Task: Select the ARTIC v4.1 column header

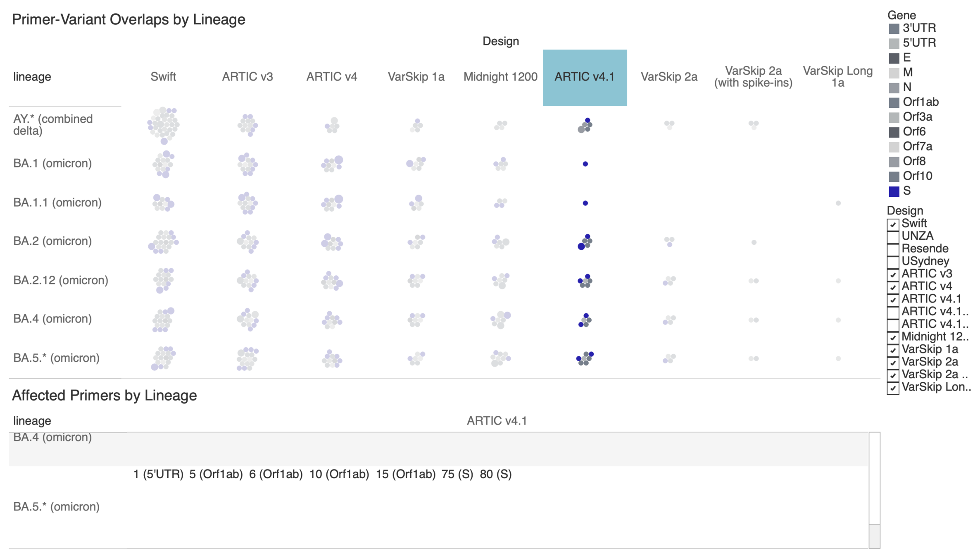Action: click(x=584, y=77)
